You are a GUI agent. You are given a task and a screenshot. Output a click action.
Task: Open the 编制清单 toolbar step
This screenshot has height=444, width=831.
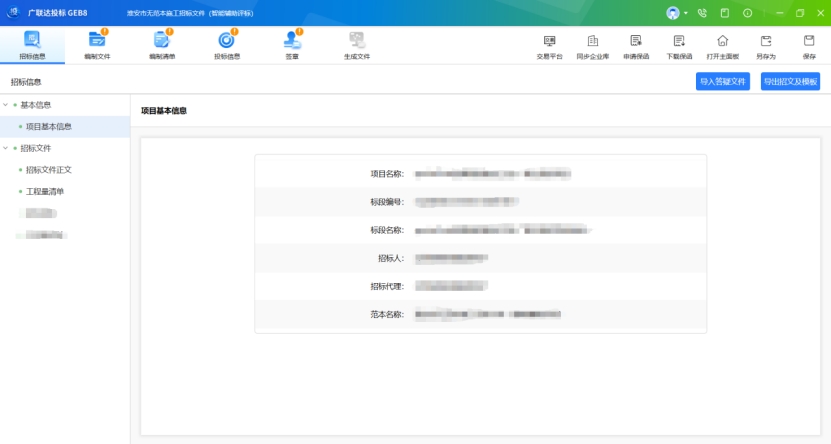pyautogui.click(x=162, y=45)
